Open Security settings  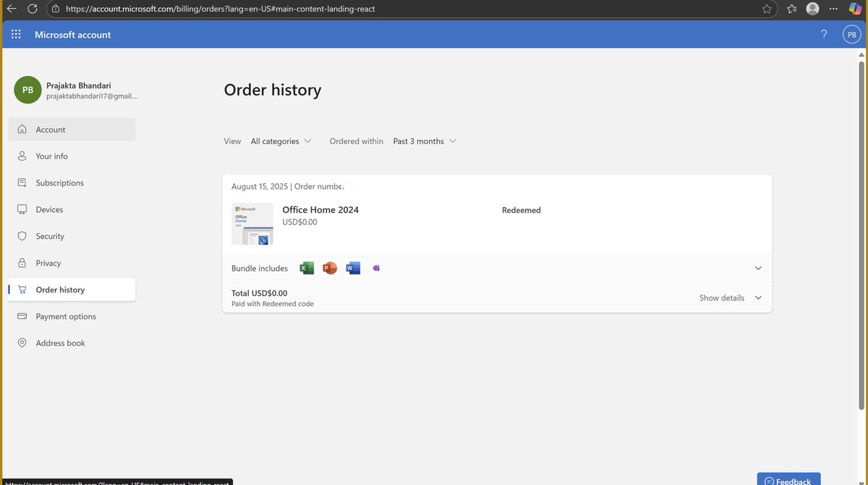[72, 236]
